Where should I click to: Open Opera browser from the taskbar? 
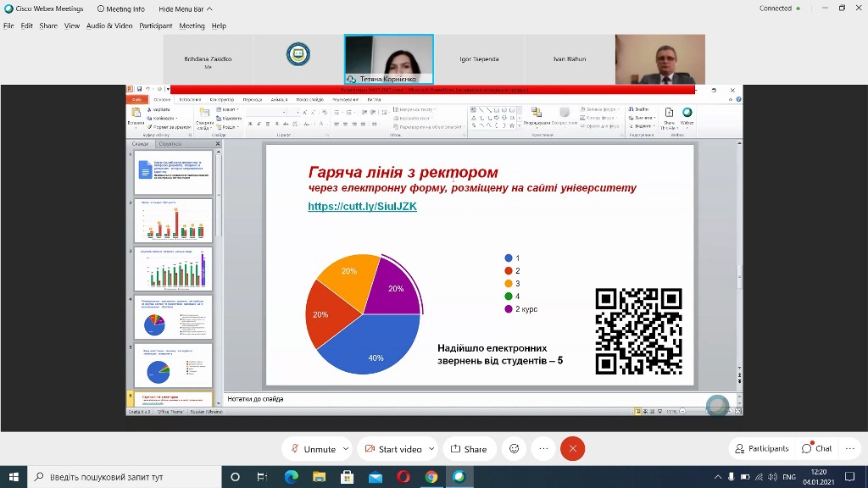pos(403,477)
